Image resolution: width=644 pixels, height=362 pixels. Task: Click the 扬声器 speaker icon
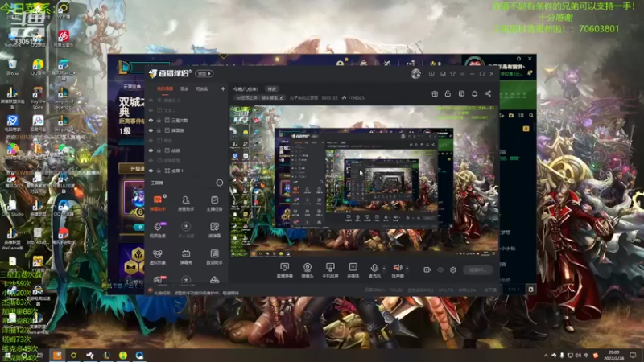click(398, 268)
